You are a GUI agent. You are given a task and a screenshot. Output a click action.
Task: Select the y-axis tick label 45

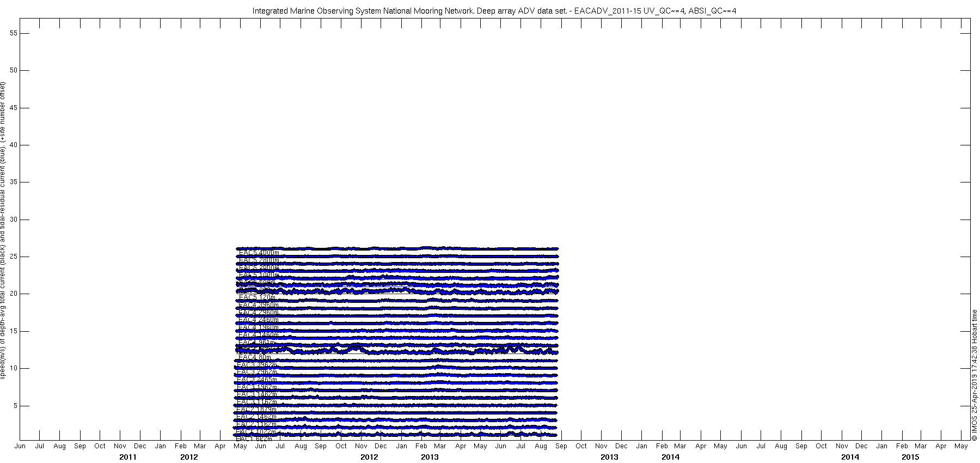coord(14,108)
